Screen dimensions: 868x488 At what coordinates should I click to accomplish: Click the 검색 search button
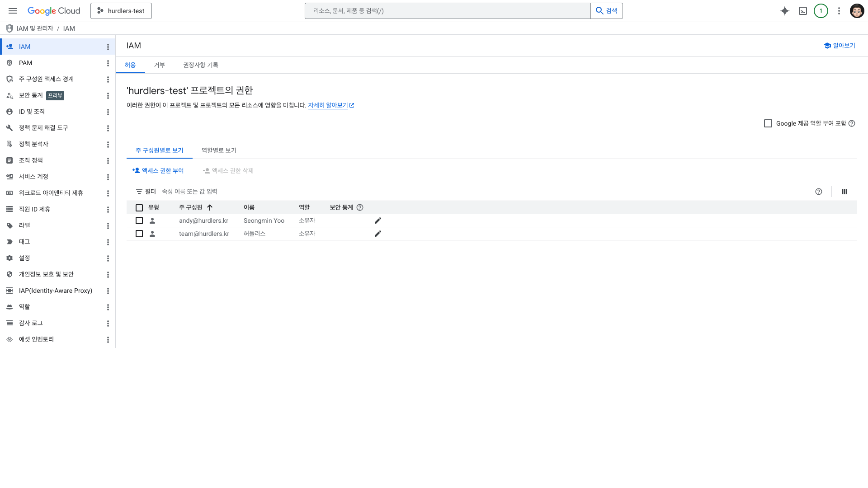pos(607,11)
